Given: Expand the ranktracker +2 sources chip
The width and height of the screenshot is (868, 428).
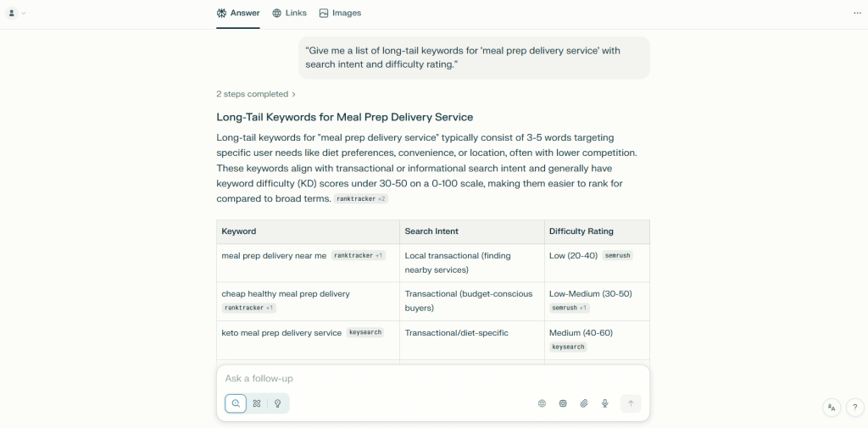Looking at the screenshot, I should pos(360,199).
